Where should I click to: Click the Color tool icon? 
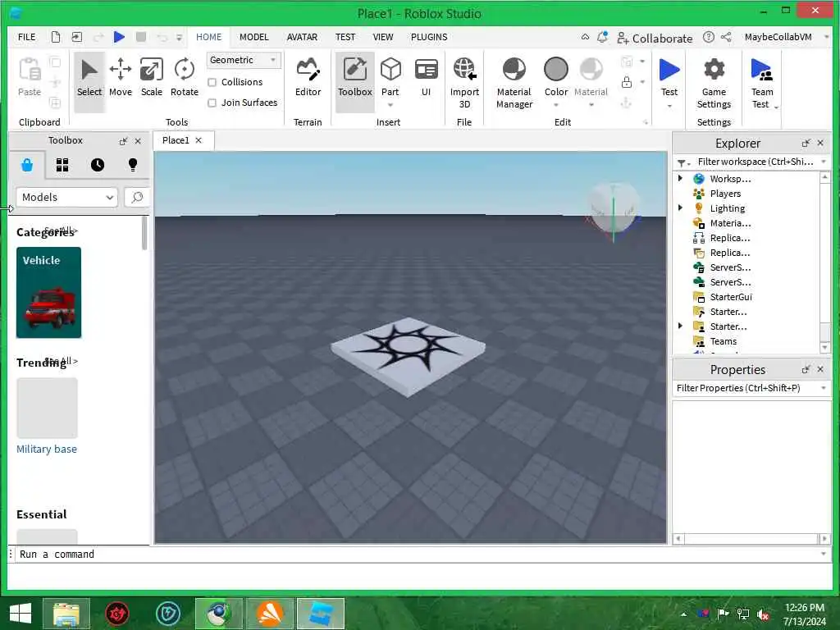(555, 70)
